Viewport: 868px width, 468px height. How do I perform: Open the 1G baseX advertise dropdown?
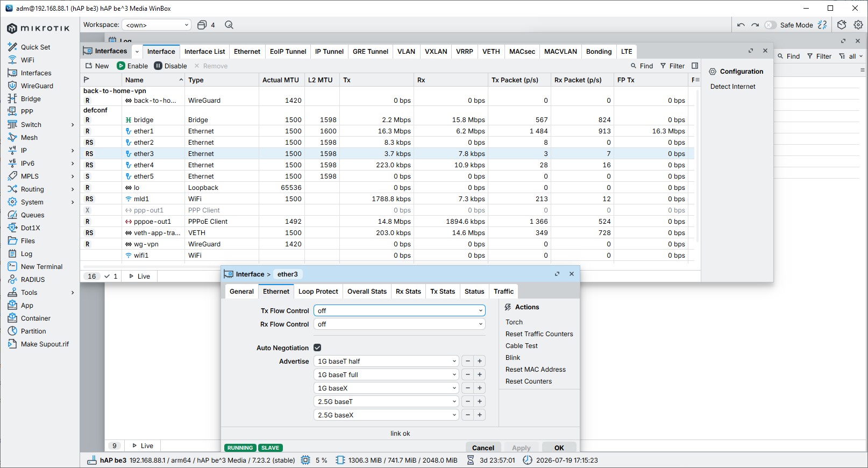[386, 388]
